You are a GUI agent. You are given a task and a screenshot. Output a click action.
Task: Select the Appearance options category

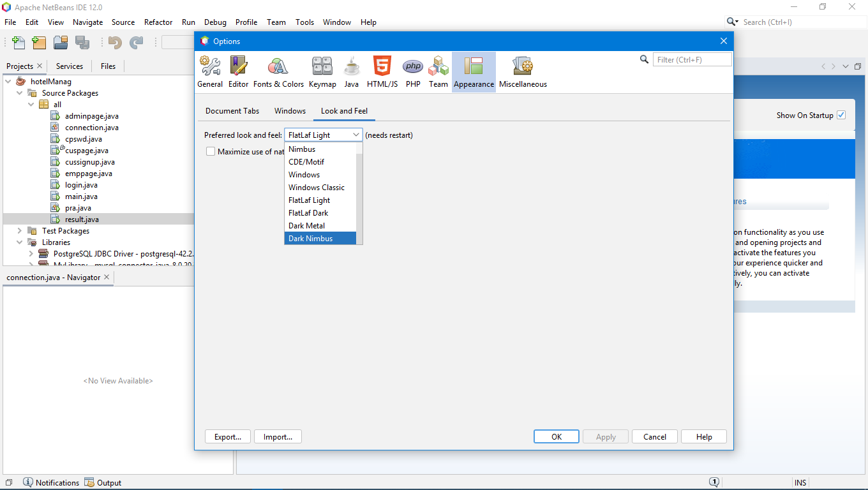tap(474, 72)
